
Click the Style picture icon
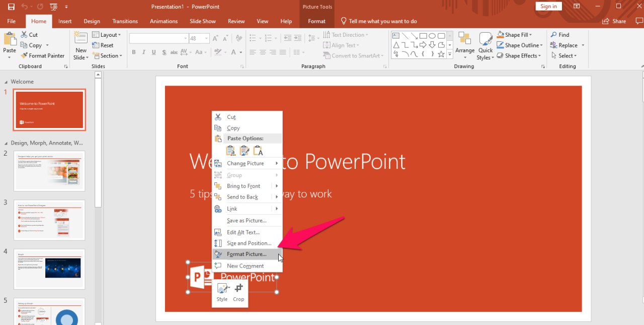[x=221, y=289]
